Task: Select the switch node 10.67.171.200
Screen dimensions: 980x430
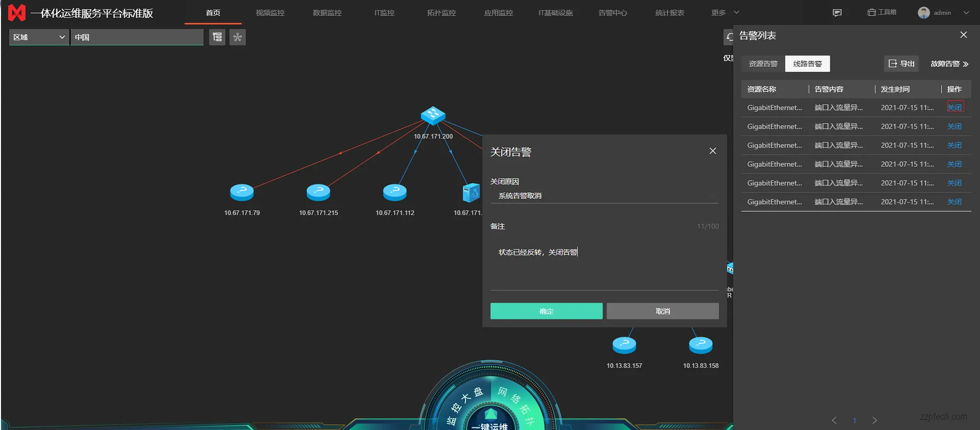Action: [x=433, y=116]
